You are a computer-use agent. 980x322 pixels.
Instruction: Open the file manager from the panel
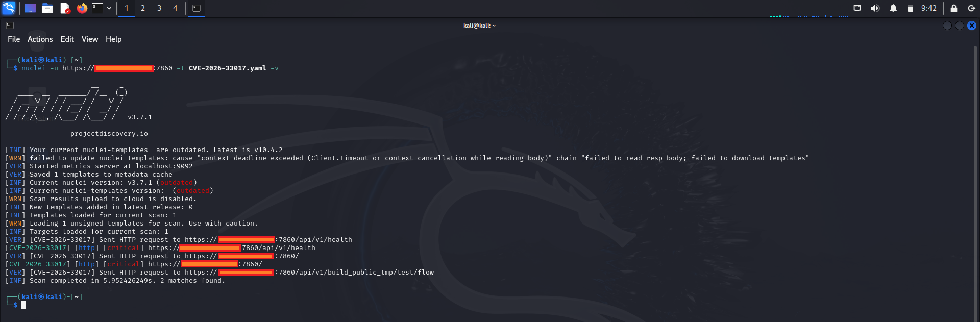tap(47, 8)
